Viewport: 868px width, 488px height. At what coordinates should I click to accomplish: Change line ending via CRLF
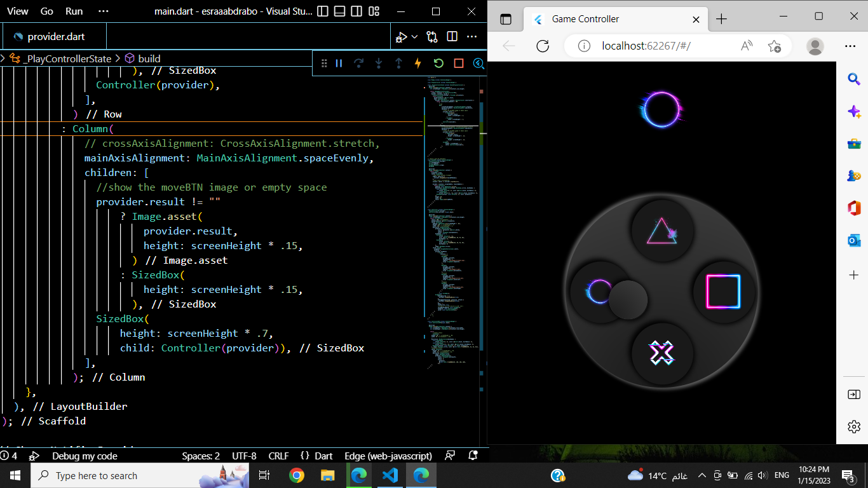278,456
